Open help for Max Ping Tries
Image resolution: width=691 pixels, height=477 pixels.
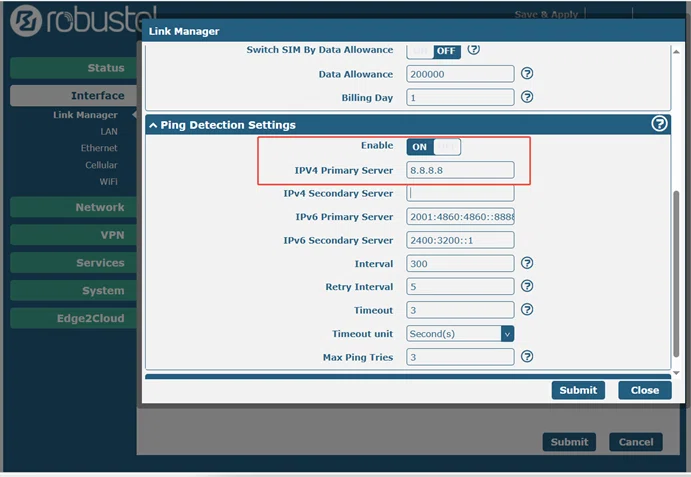point(527,356)
